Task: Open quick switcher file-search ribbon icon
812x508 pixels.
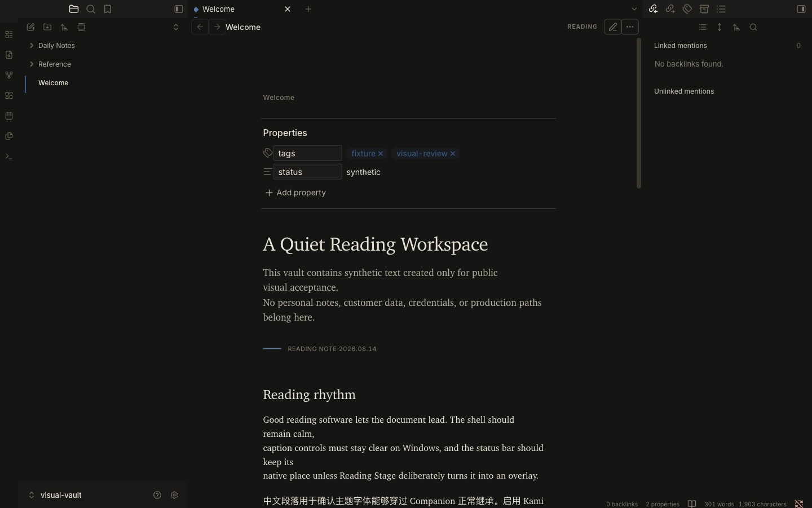Action: coord(9,55)
